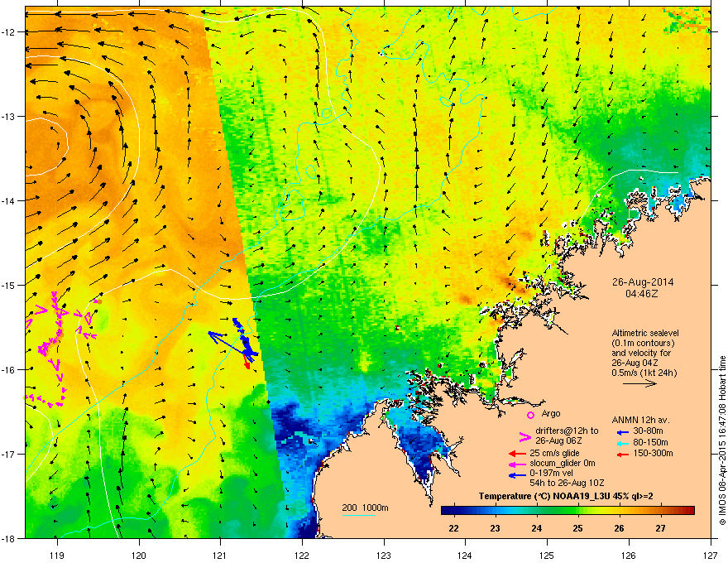Viewport: 728px width, 563px height.
Task: Click latitude axis label -17
Action: (x=8, y=454)
